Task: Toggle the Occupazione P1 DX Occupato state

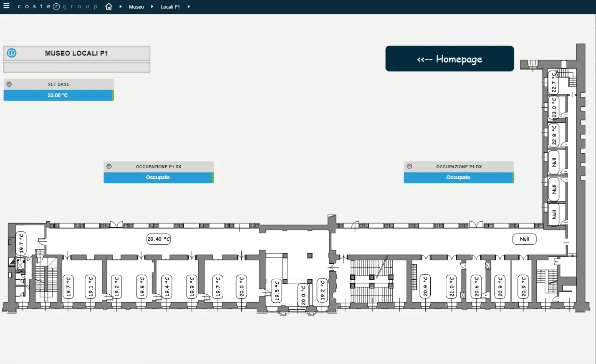Action: tap(458, 178)
